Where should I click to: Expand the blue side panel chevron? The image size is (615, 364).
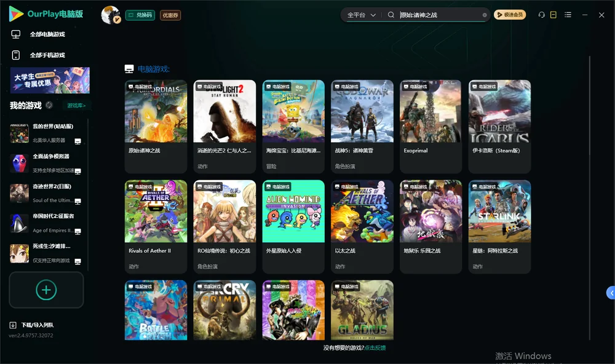coord(611,293)
